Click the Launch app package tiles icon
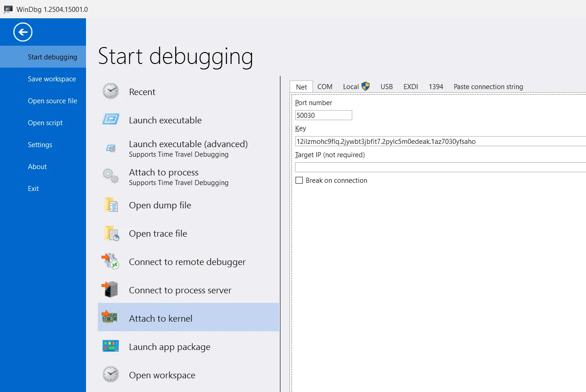The width and height of the screenshot is (586, 392). 110,346
